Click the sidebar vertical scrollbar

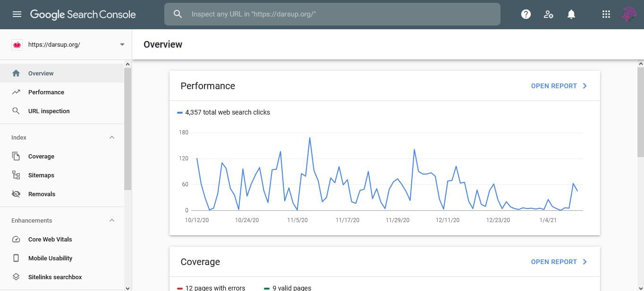tap(127, 127)
